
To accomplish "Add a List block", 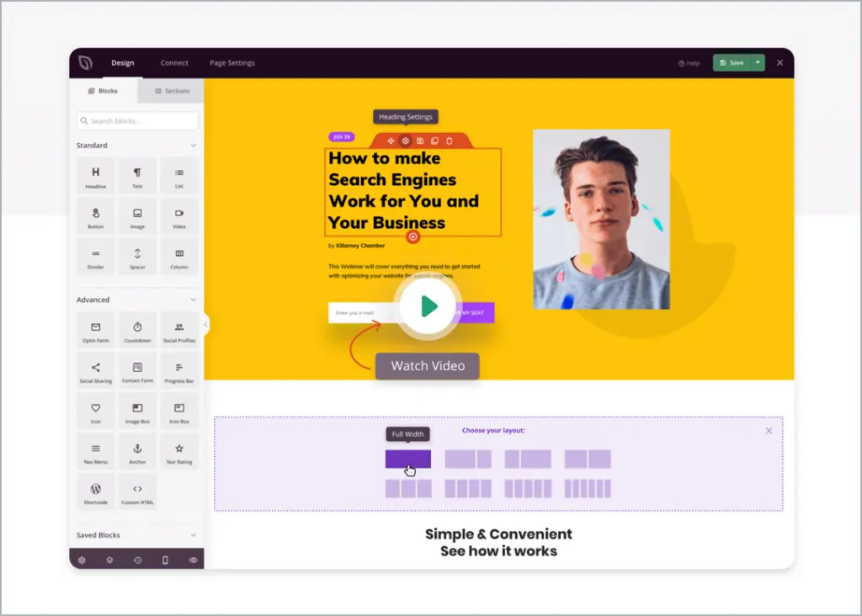I will (179, 177).
